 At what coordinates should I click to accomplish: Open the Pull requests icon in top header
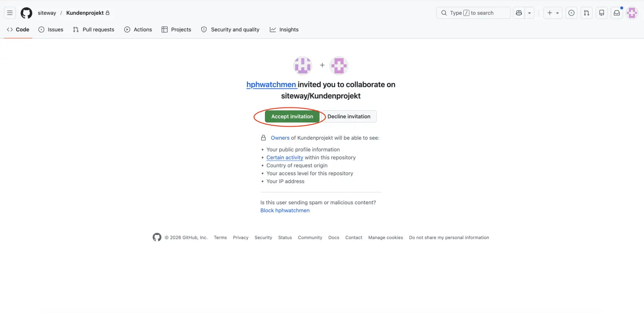(587, 13)
